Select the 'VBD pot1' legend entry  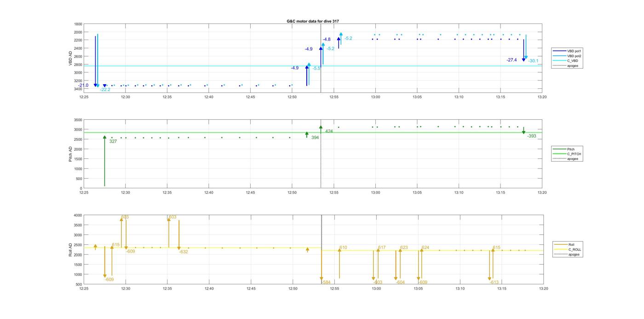[568, 51]
